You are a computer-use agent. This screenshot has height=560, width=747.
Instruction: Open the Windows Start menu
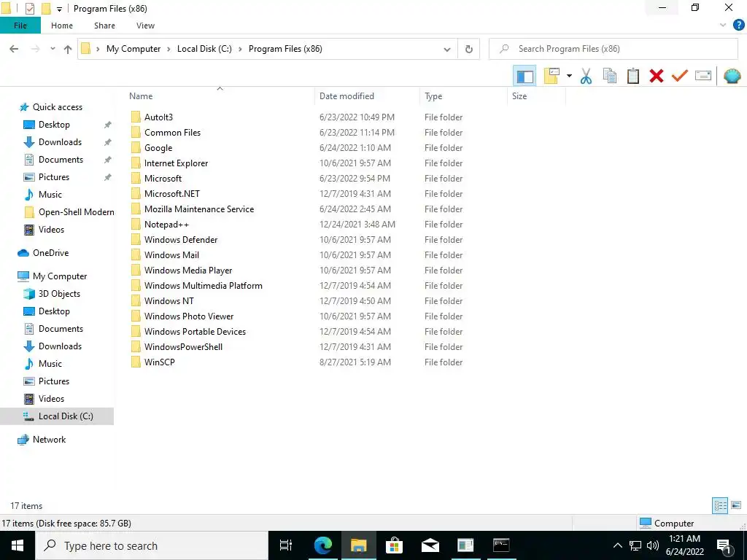(x=18, y=545)
